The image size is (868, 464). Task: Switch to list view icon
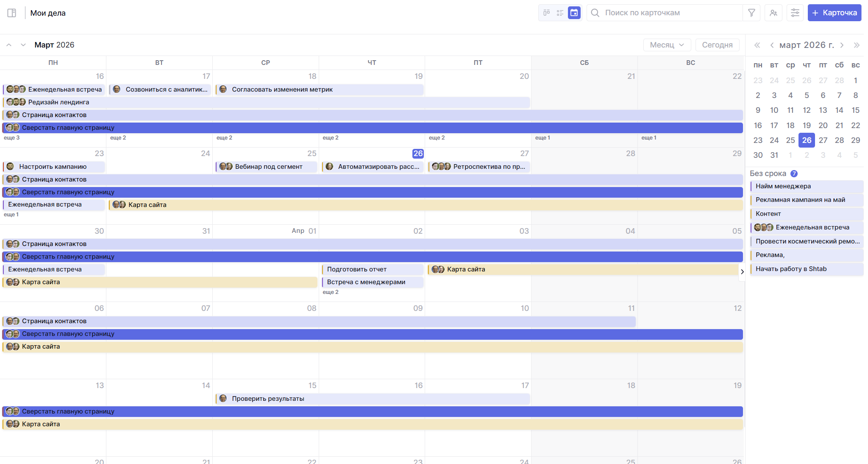coord(560,13)
